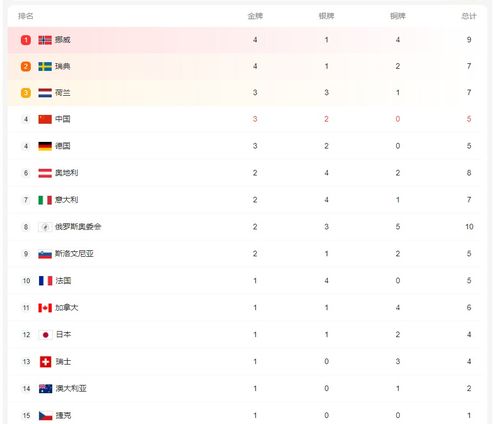This screenshot has height=424, width=500.
Task: Click the Germany flag icon
Action: pyautogui.click(x=45, y=146)
